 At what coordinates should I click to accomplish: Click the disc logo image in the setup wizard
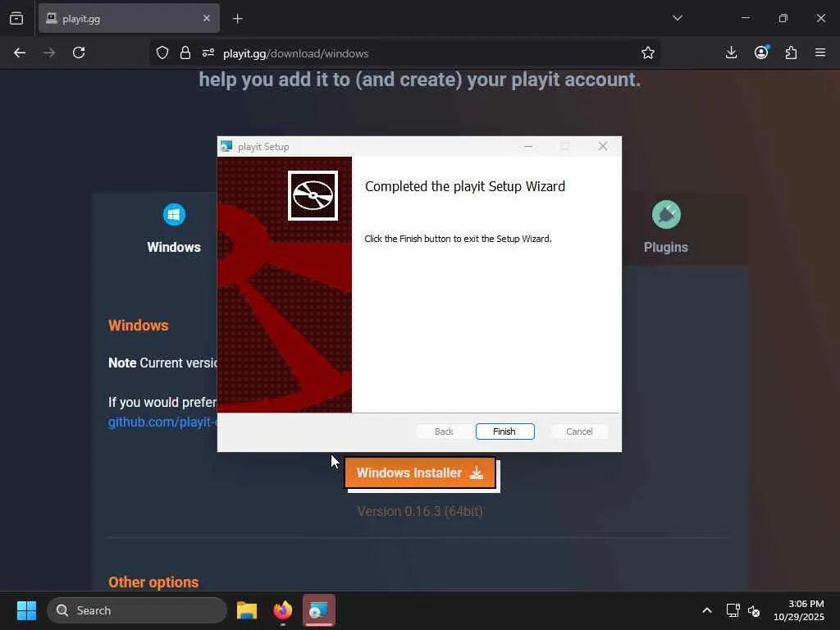coord(313,195)
